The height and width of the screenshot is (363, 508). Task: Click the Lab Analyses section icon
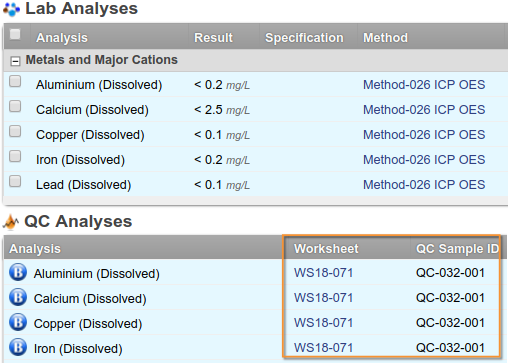click(x=11, y=9)
